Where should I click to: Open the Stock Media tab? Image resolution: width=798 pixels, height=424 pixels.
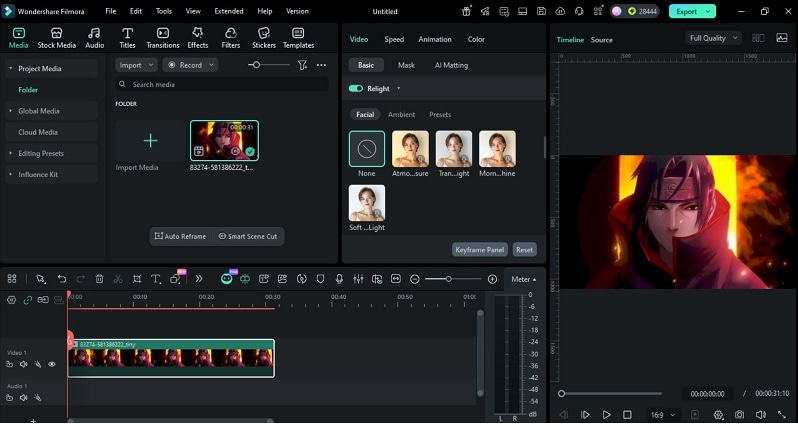pos(56,38)
